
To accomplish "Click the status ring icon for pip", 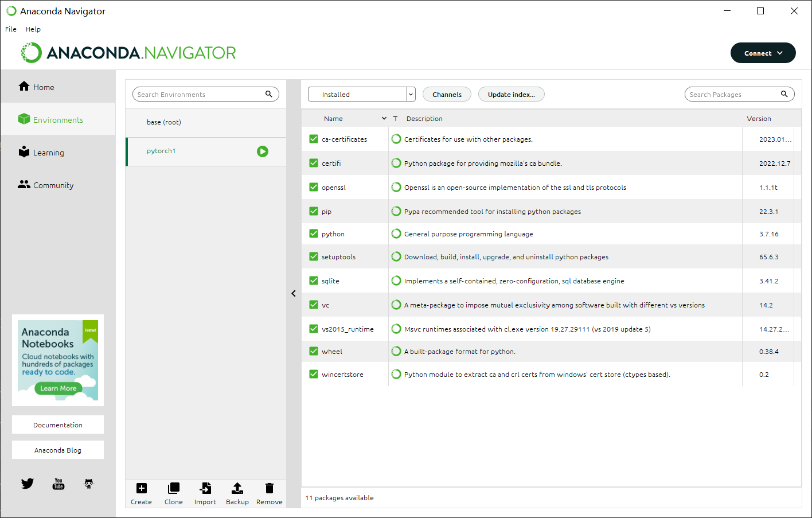I will [396, 211].
